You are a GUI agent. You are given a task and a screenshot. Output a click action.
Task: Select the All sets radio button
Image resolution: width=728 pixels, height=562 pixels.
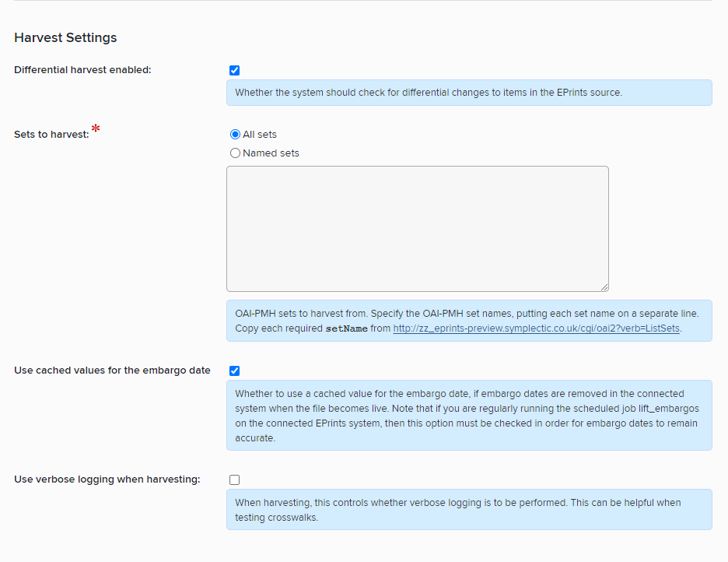[x=235, y=135]
